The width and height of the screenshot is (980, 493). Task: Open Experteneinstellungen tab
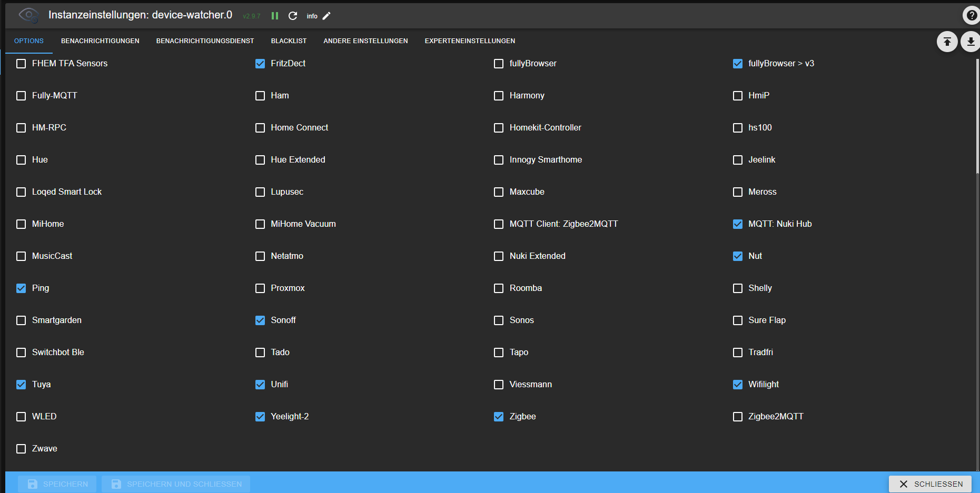tap(470, 41)
